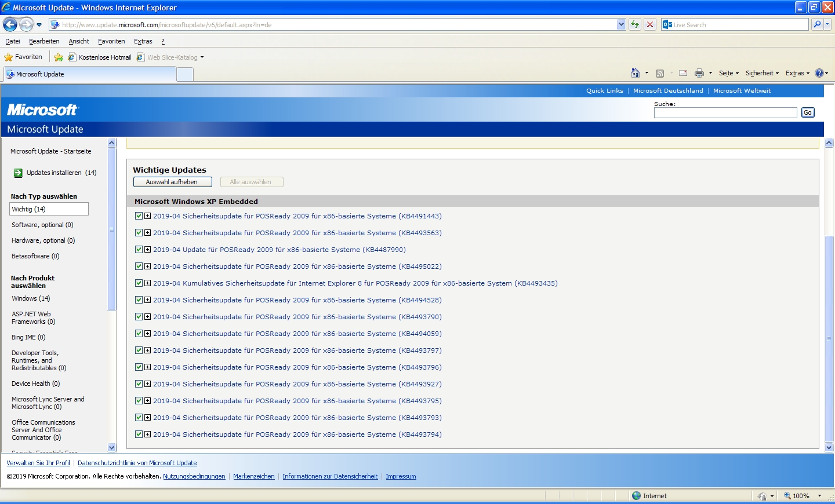Uncheck update KB4495022 checkbox
Screen dimensions: 835x504
[x=139, y=266]
